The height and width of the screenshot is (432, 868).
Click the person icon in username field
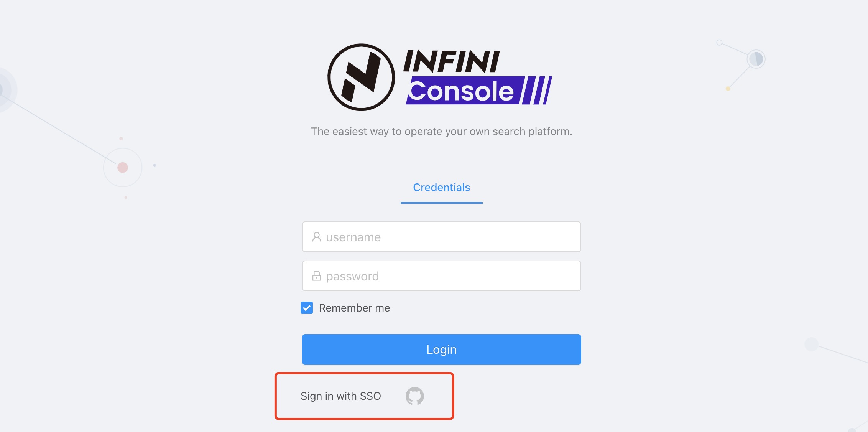click(x=316, y=237)
